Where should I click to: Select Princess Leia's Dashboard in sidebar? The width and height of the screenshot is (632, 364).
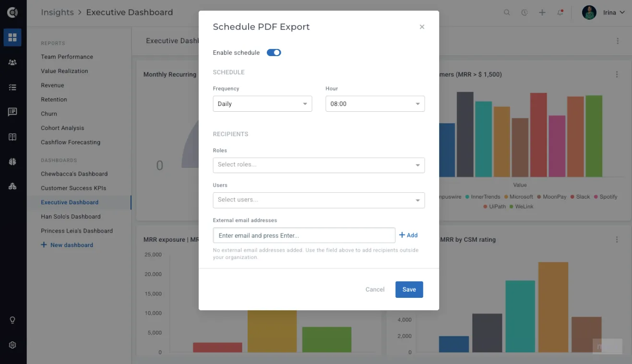pyautogui.click(x=77, y=231)
